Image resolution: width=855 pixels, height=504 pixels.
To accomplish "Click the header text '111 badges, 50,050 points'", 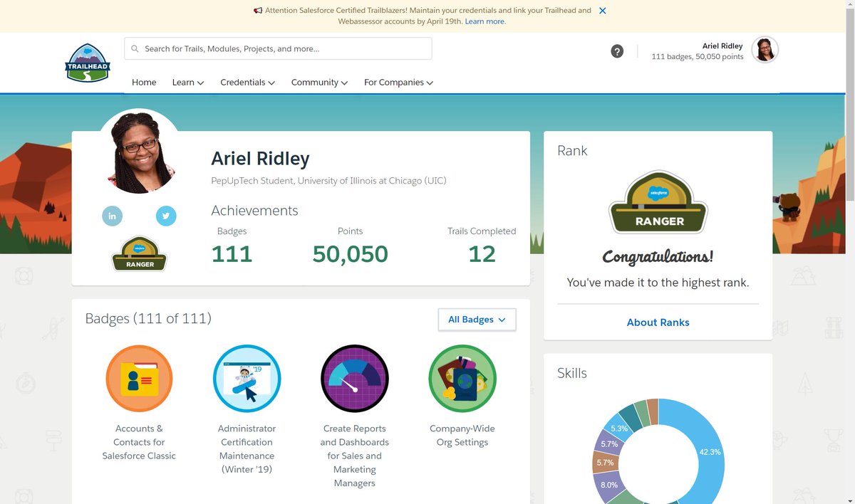I will pos(698,57).
